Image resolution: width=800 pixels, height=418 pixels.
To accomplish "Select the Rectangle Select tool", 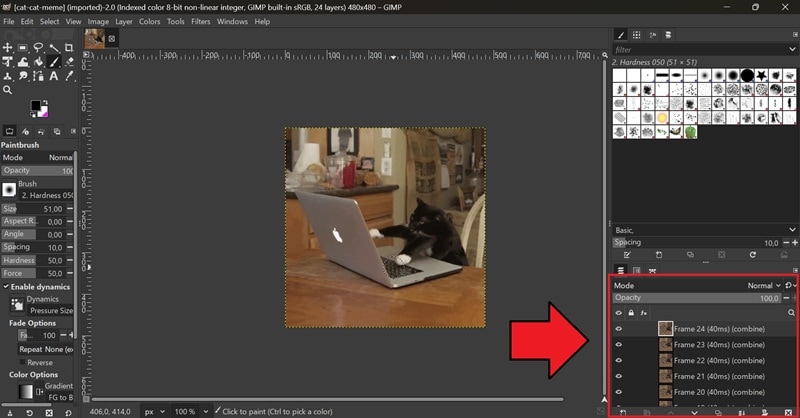I will coord(23,47).
